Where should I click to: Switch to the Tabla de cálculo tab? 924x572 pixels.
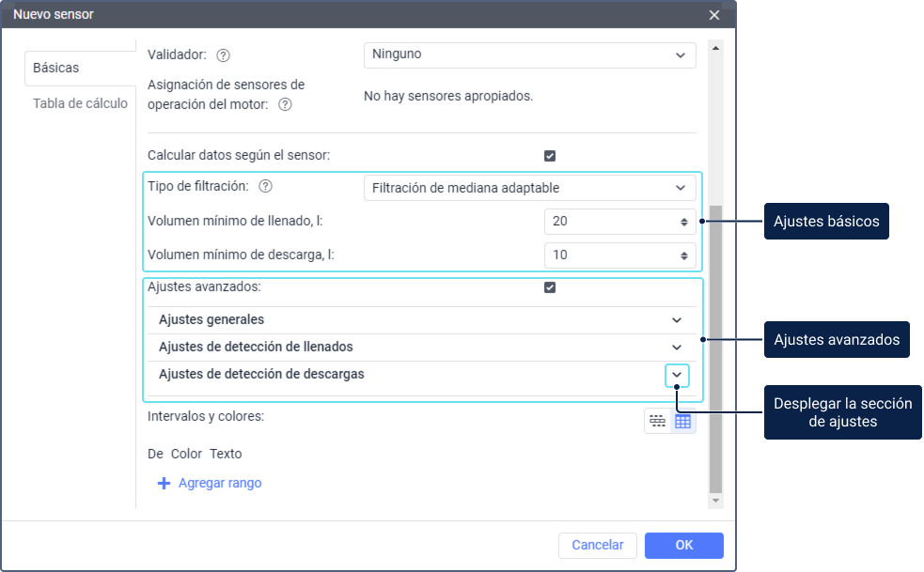80,103
